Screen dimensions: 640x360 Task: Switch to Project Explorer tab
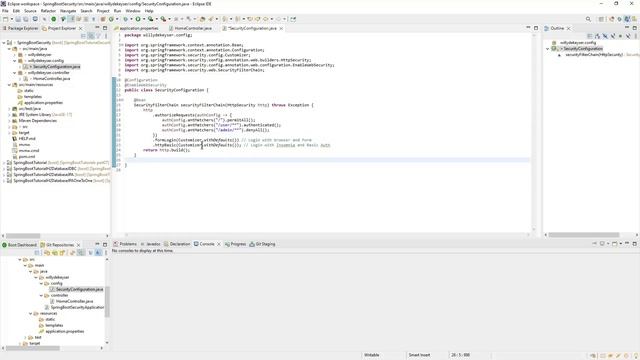pyautogui.click(x=62, y=28)
